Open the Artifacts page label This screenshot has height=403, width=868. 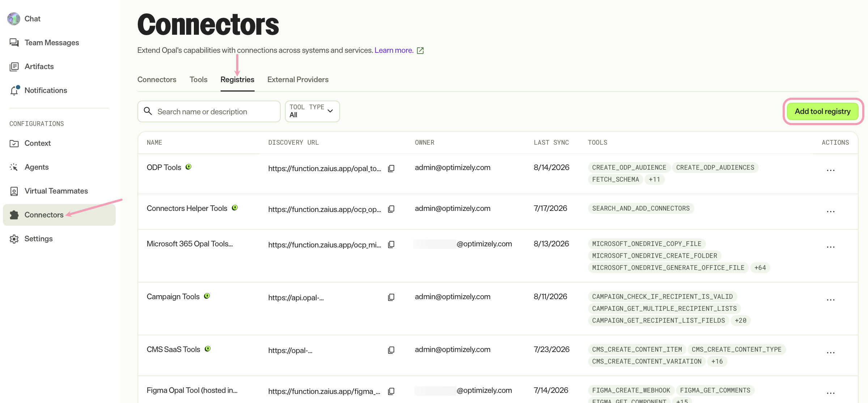pos(39,67)
